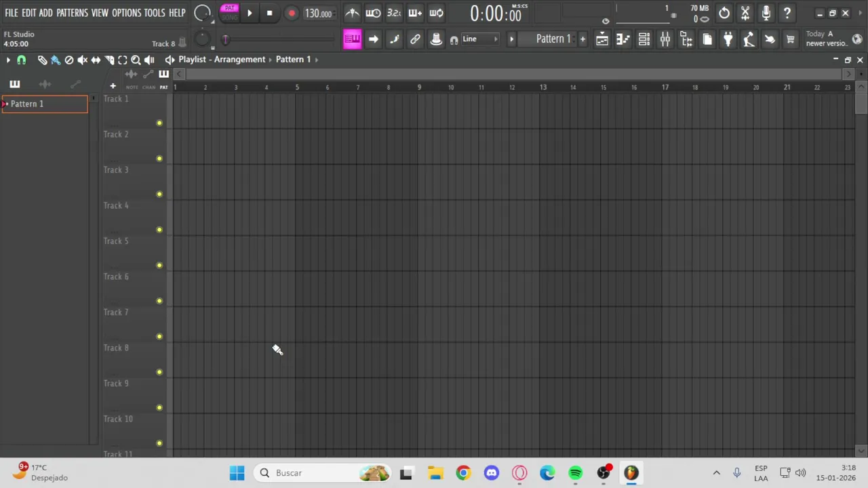Click the touch controllers hand icon
Screen dimensions: 868x488
770,39
